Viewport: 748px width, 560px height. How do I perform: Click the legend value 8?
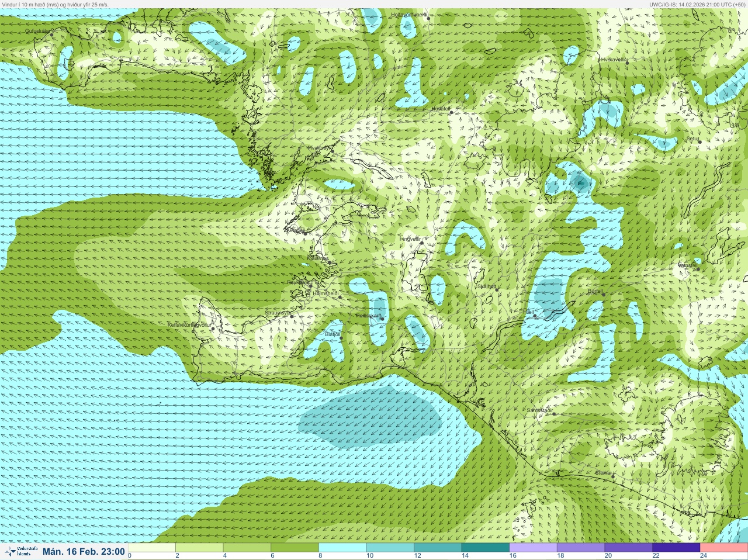[321, 555]
